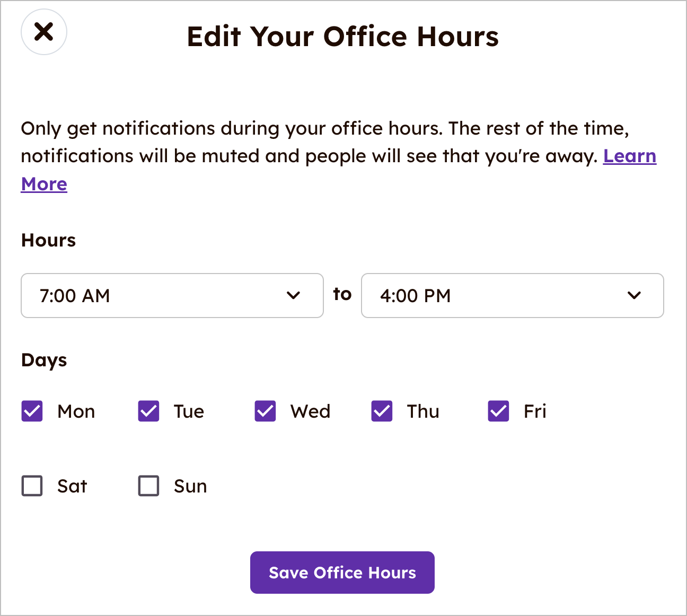Disable Thursday office hours
687x616 pixels.
[x=381, y=411]
